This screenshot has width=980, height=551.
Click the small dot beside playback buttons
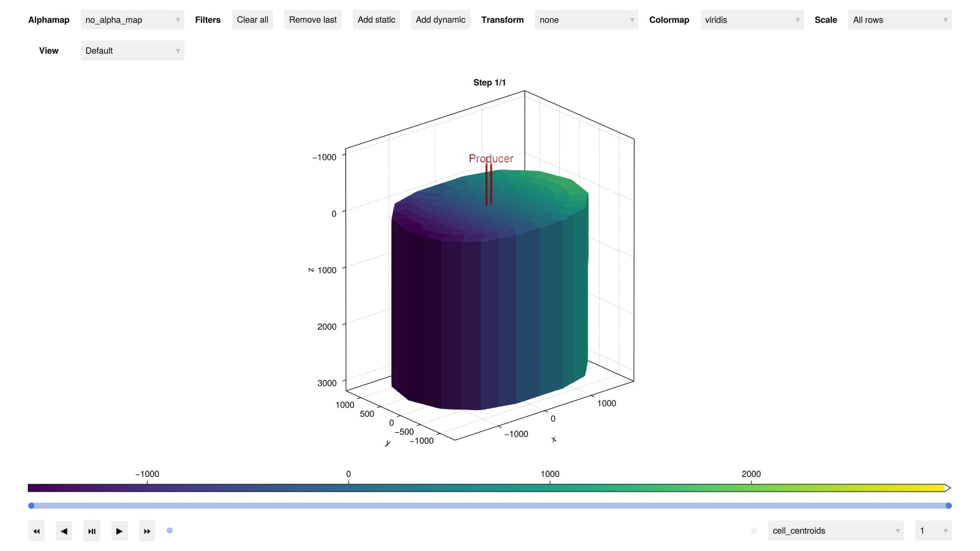coord(170,531)
